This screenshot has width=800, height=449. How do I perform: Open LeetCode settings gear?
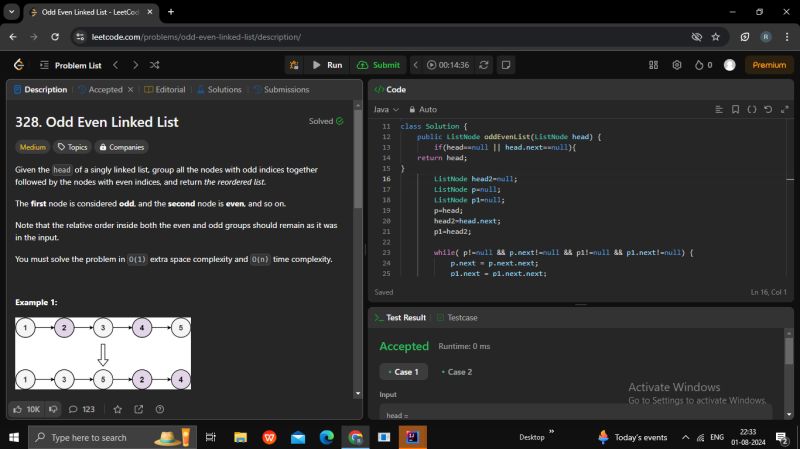pyautogui.click(x=677, y=65)
